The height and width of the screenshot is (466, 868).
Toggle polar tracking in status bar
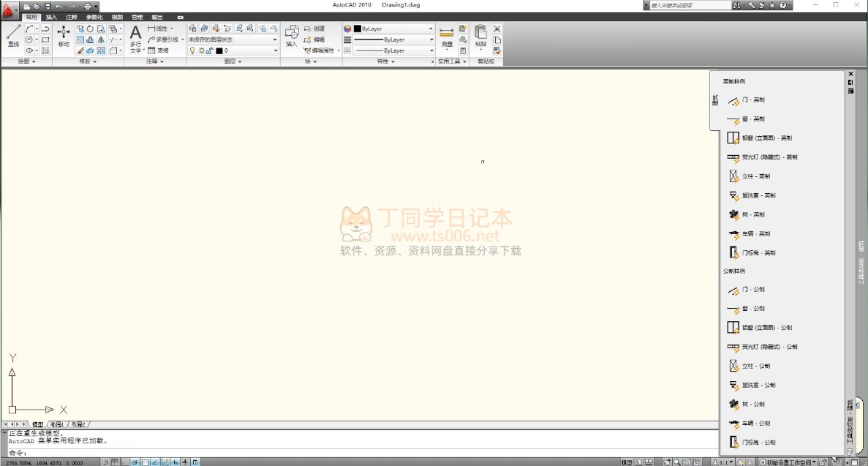point(135,462)
